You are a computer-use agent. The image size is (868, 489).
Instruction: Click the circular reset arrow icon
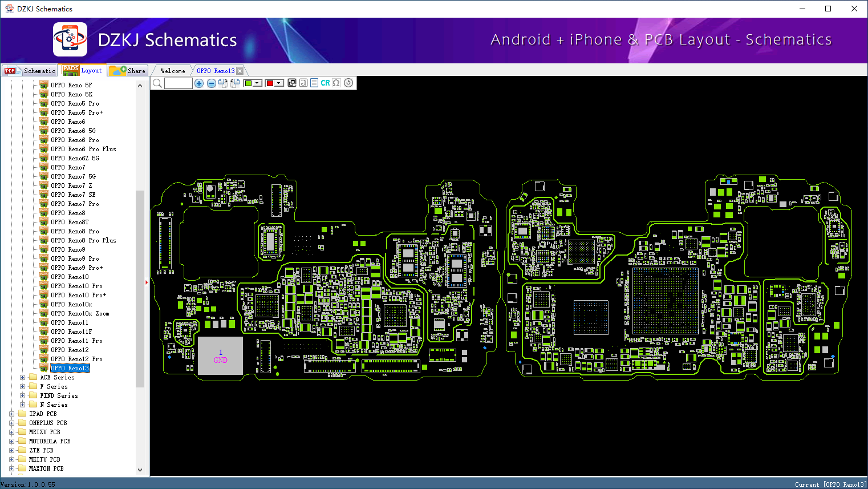(348, 83)
